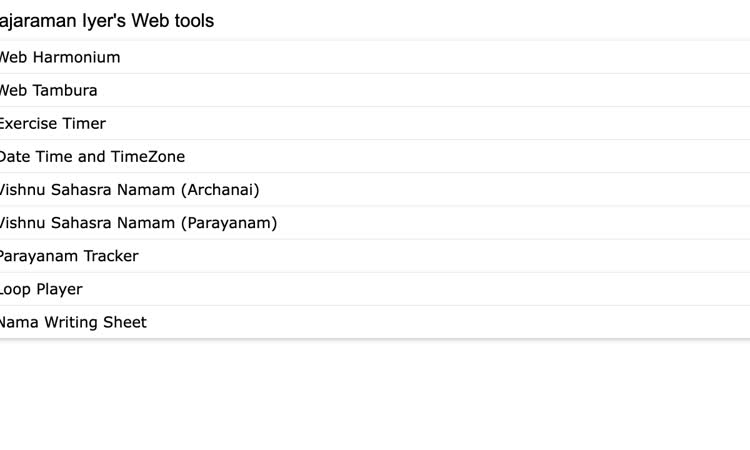
Task: Open Vishnu Sahasra Namam (Archanai)
Action: [128, 190]
